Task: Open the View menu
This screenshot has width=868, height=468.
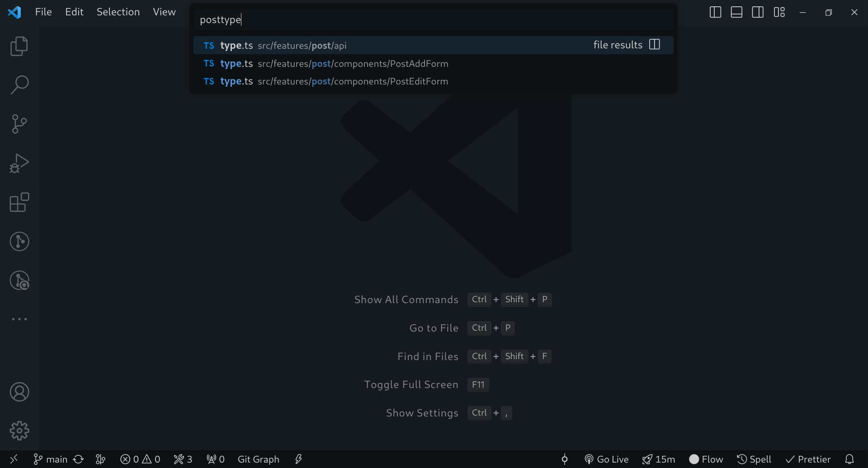Action: [164, 12]
